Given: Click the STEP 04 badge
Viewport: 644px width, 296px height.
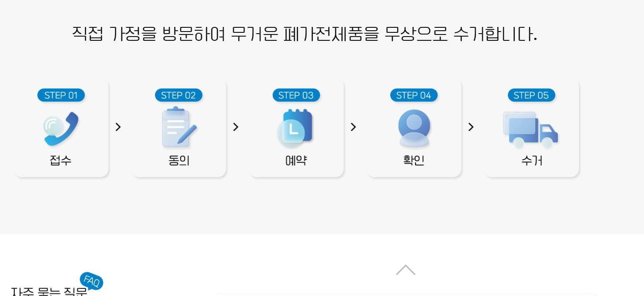Looking at the screenshot, I should [413, 95].
